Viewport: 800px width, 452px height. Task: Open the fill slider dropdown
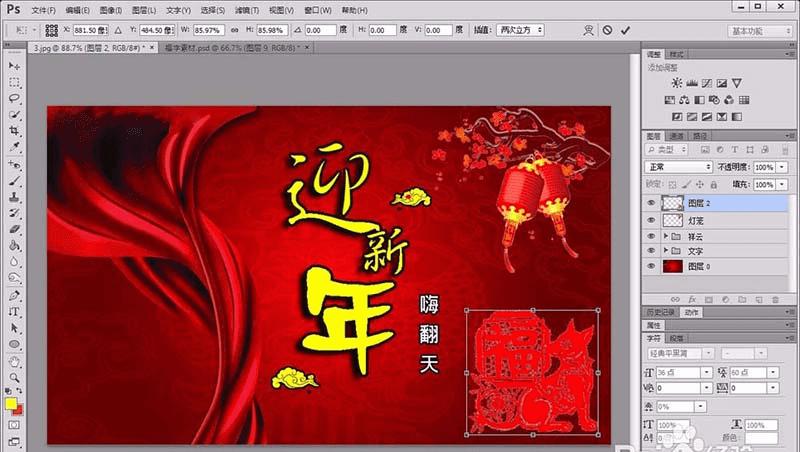782,185
